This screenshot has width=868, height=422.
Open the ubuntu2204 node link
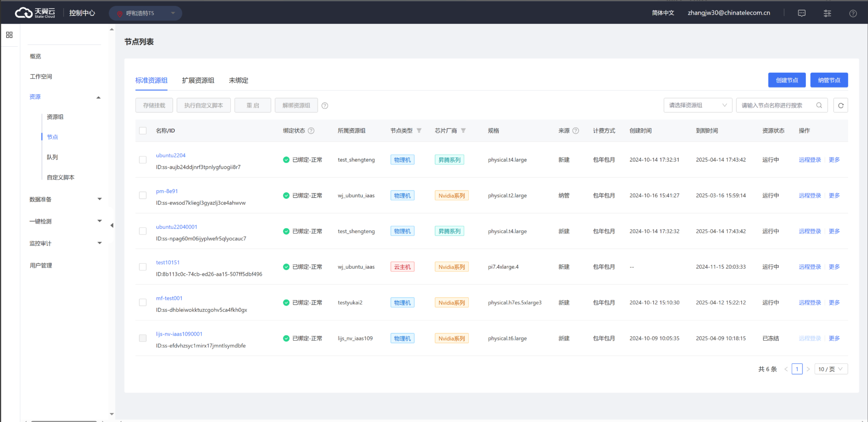click(x=170, y=155)
